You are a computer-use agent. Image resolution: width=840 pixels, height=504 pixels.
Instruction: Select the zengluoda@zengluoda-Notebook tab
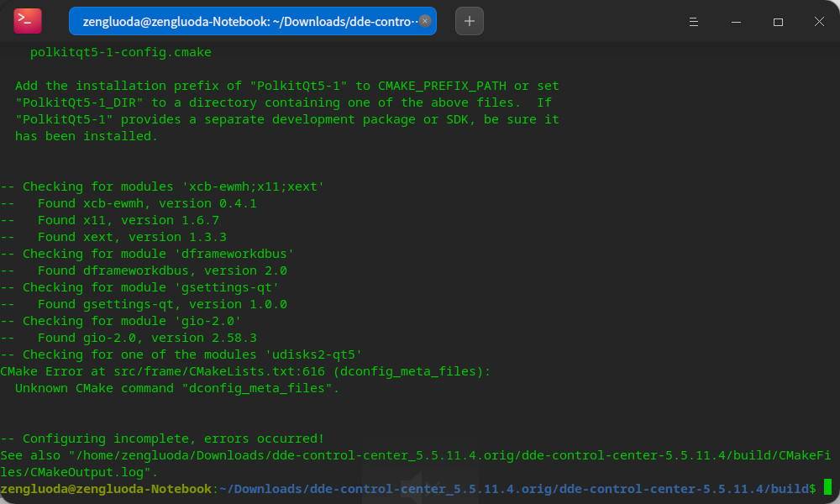click(244, 21)
